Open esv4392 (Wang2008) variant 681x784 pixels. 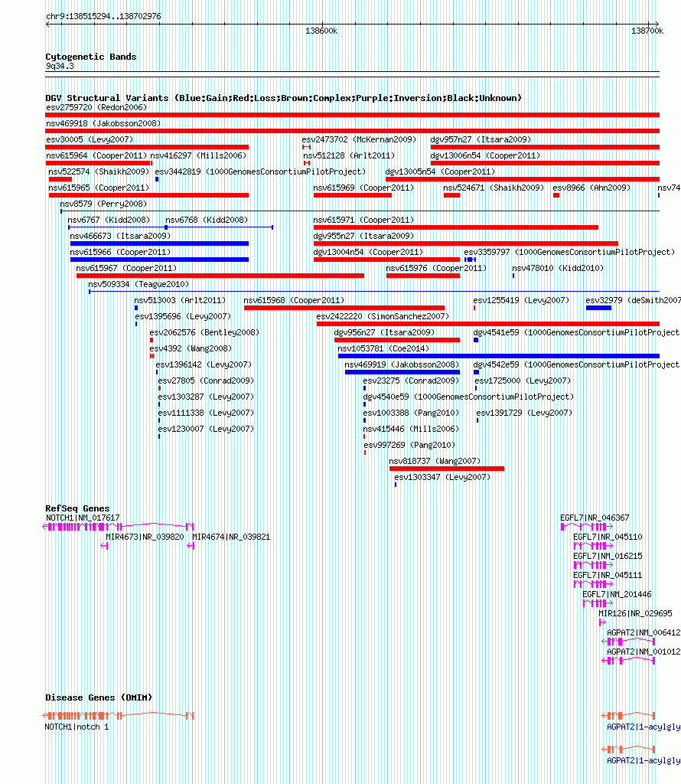tap(191, 348)
